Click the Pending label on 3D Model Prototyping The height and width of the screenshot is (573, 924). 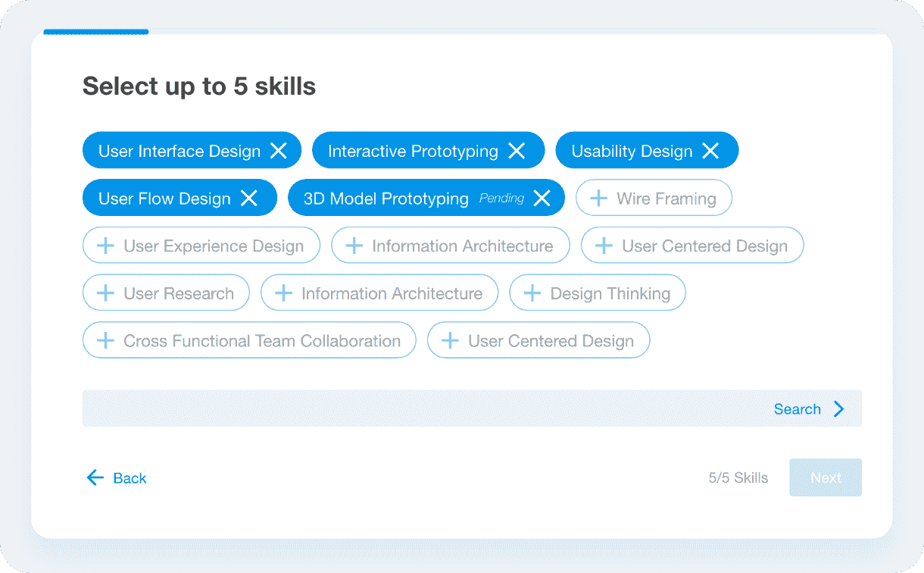point(501,198)
